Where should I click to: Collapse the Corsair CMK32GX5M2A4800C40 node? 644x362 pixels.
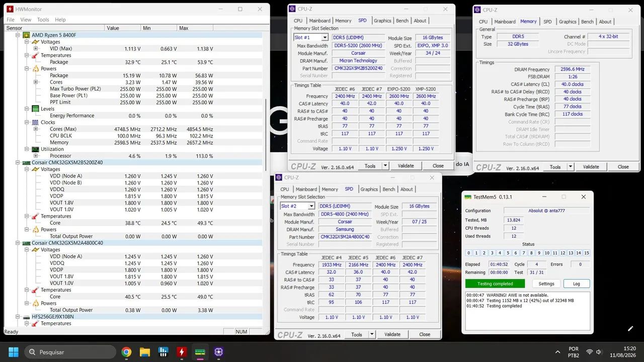[x=18, y=243]
